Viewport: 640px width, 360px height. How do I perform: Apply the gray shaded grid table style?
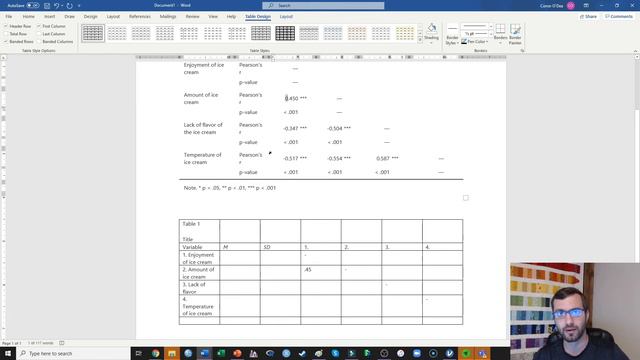[261, 33]
